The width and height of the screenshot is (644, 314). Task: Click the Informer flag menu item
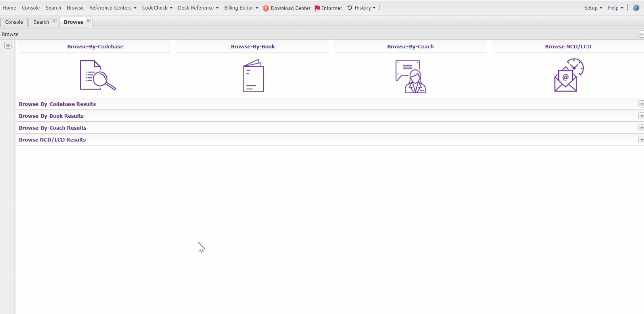[x=328, y=8]
